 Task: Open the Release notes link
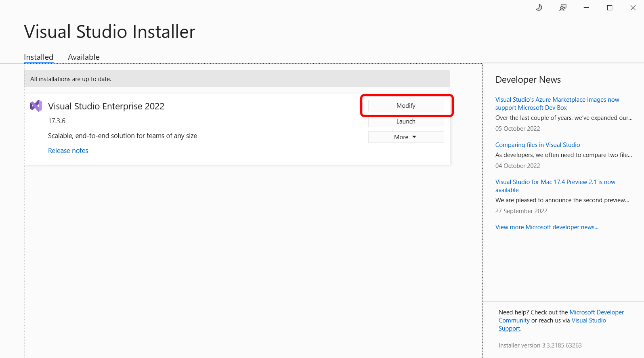coord(68,151)
